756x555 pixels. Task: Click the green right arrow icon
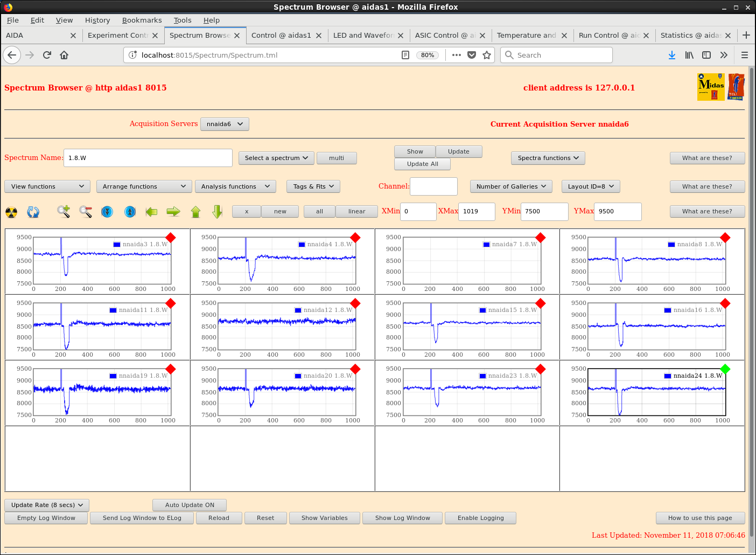pos(173,212)
